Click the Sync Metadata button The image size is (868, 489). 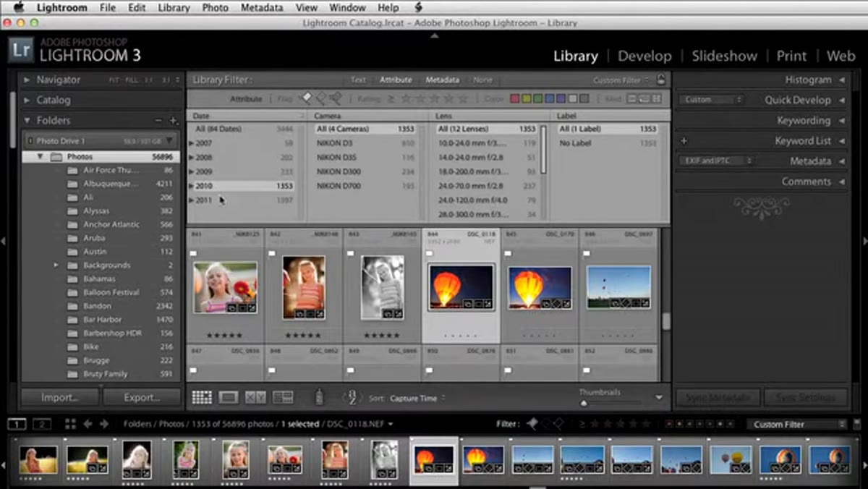click(718, 397)
